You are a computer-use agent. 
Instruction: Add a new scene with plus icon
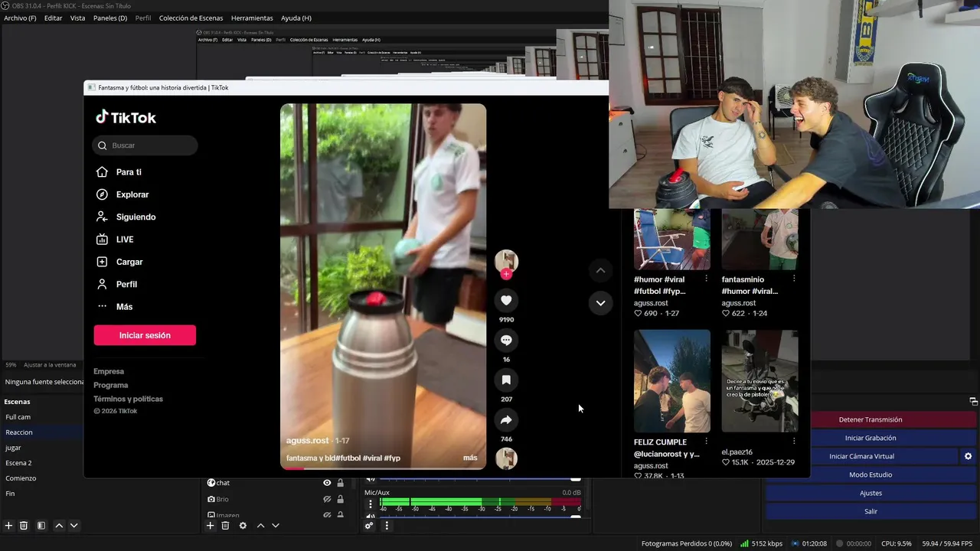click(8, 526)
